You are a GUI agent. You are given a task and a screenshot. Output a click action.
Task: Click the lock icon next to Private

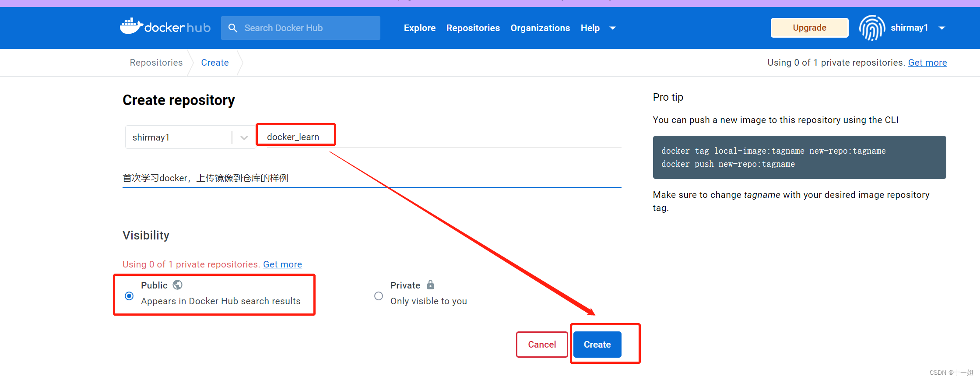click(431, 285)
